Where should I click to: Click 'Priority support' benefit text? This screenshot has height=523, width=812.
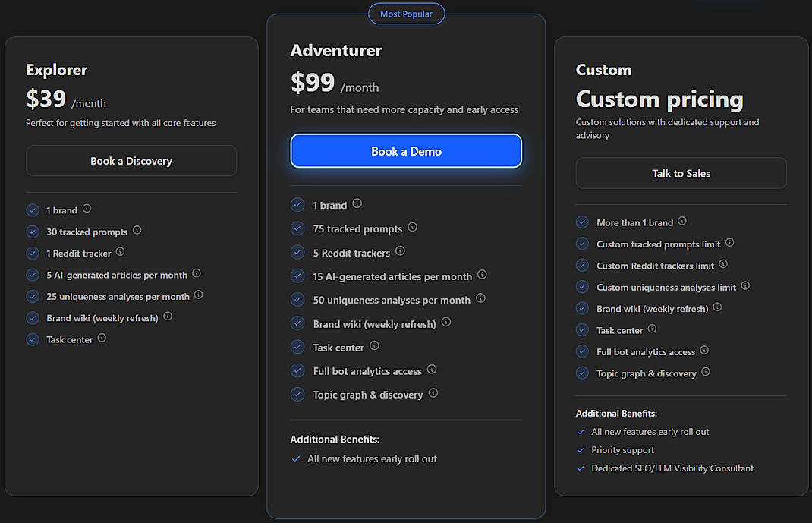[x=622, y=450]
